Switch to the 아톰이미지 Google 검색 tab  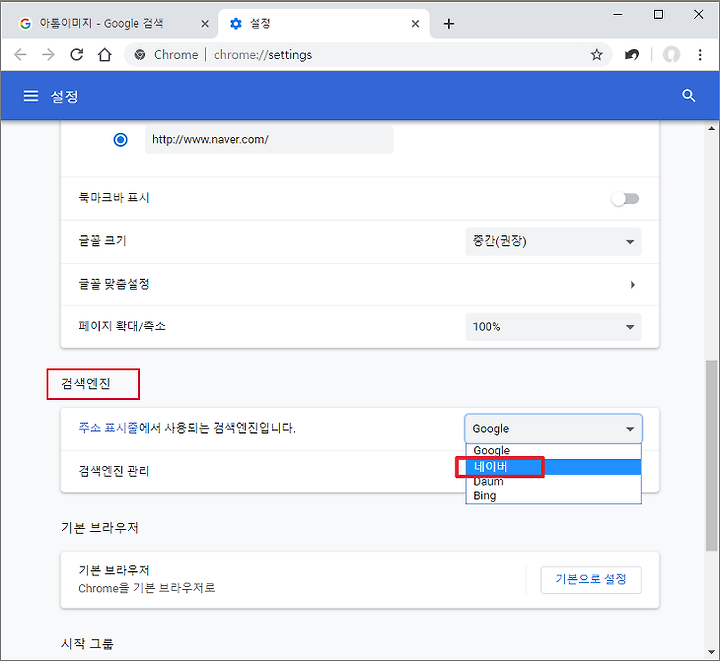[110, 23]
